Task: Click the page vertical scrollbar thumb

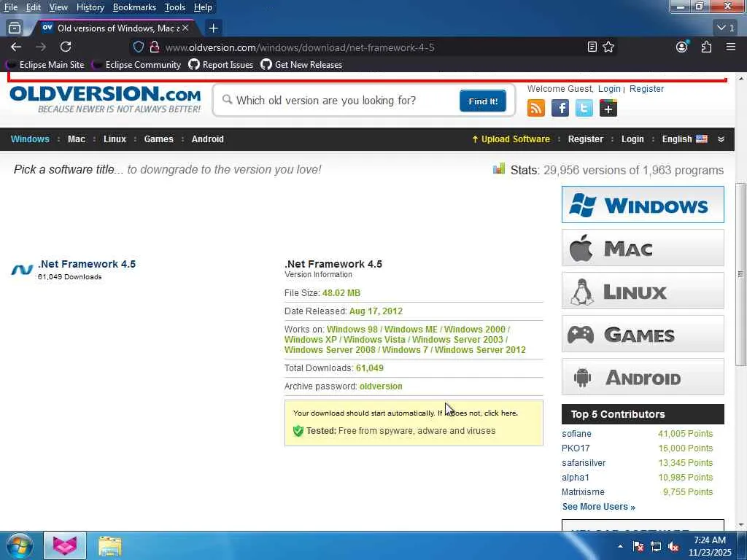Action: coord(741,274)
